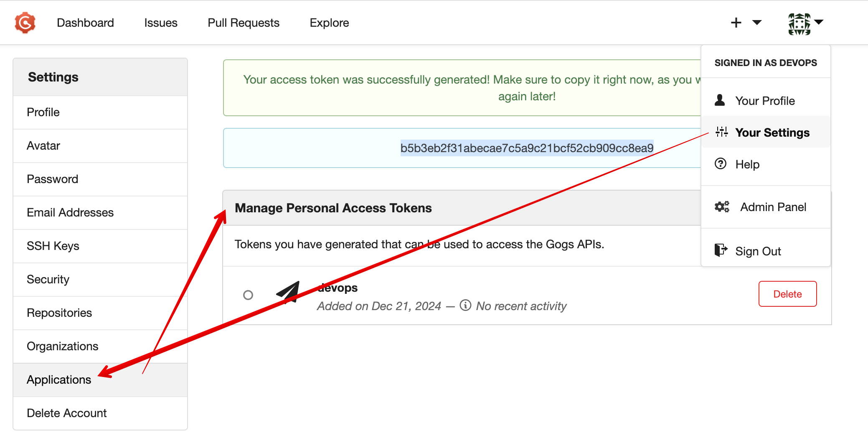
Task: Click the Sign Out door icon
Action: (x=721, y=250)
